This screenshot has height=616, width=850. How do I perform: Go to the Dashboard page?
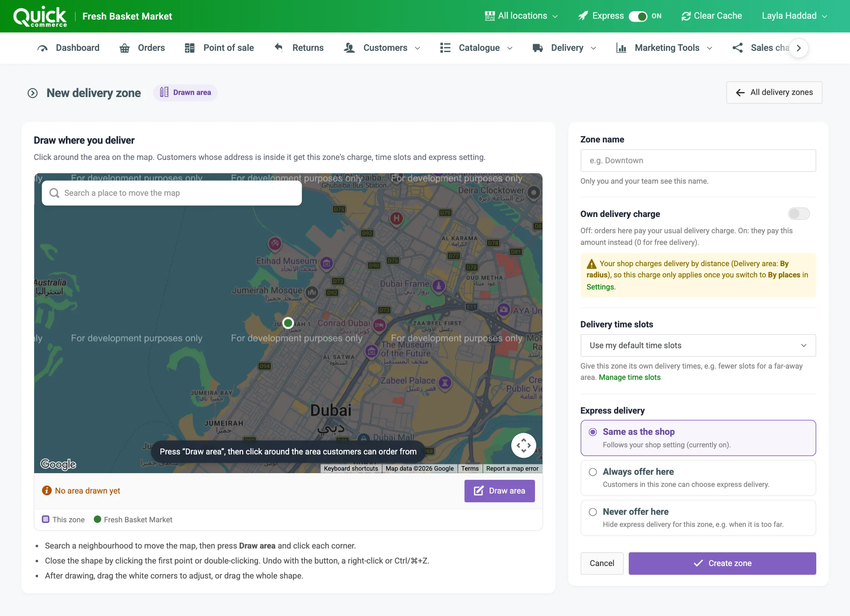pyautogui.click(x=68, y=48)
